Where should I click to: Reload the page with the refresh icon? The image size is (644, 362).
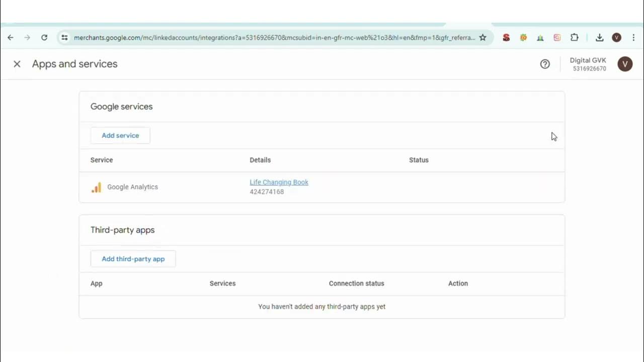tap(44, 38)
